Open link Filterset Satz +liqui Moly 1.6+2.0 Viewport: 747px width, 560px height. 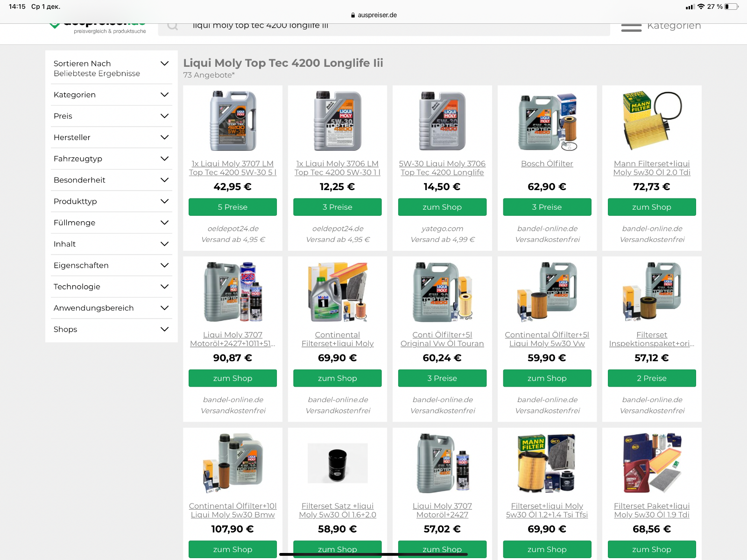click(338, 510)
